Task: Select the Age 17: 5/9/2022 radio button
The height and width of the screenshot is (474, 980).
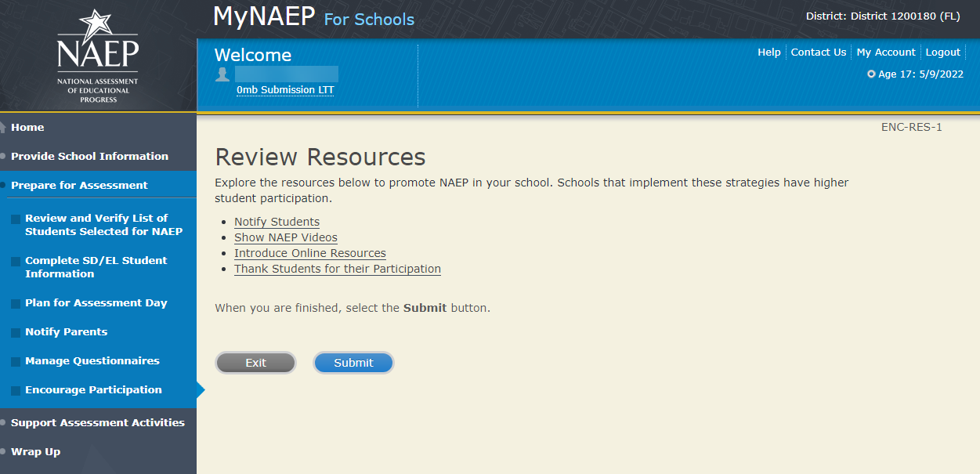Action: (871, 74)
